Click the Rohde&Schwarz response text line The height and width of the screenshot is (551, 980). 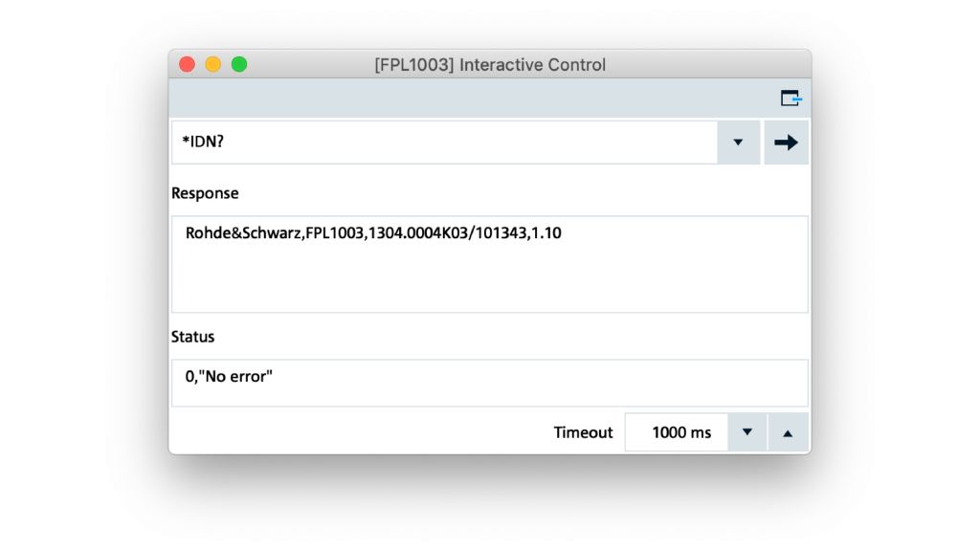[x=373, y=232]
